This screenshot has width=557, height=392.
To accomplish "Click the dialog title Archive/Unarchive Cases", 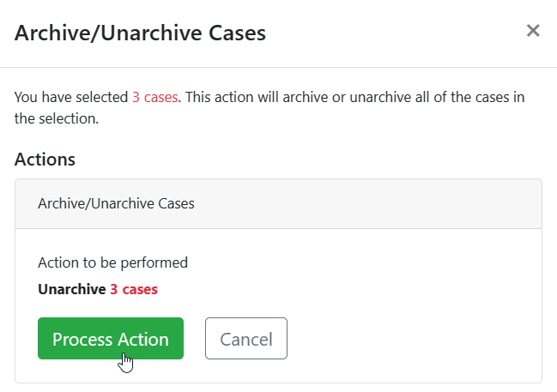I will point(140,33).
